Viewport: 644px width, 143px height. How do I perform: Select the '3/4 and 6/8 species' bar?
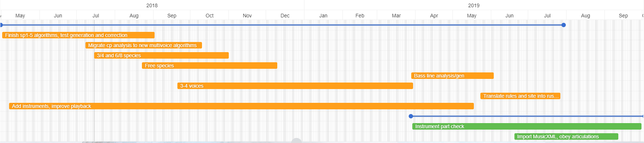click(x=161, y=55)
